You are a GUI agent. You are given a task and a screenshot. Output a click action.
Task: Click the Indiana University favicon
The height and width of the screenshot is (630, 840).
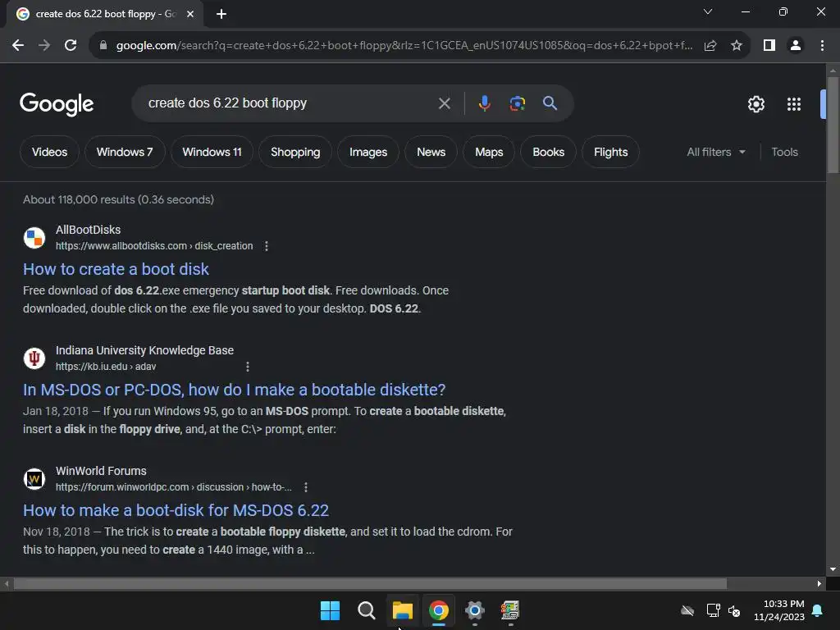click(x=34, y=358)
